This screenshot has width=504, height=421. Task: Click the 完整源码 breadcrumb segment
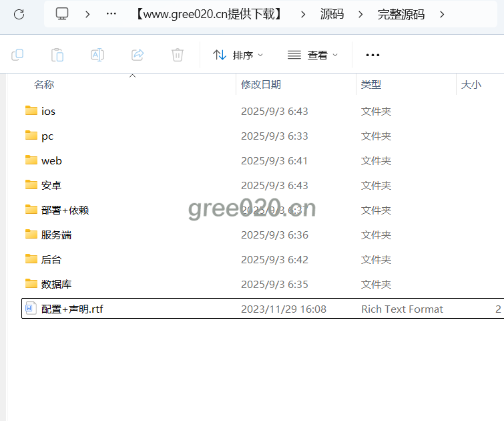tap(401, 14)
